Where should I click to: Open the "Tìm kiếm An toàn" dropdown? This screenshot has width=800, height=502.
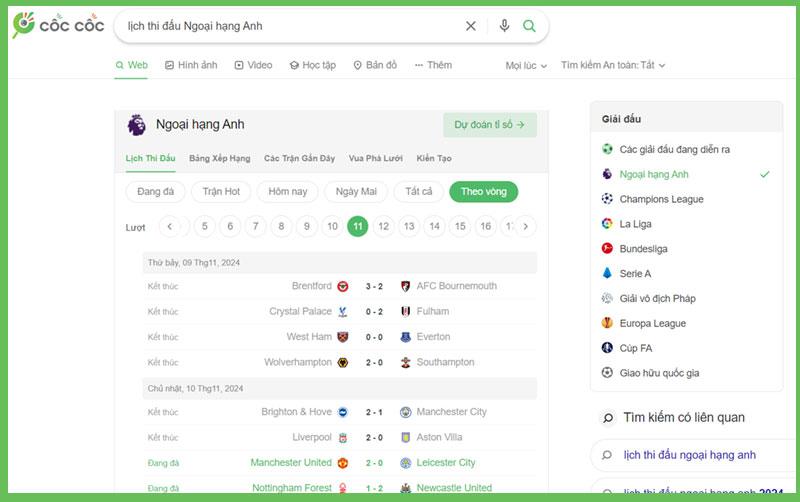(612, 66)
